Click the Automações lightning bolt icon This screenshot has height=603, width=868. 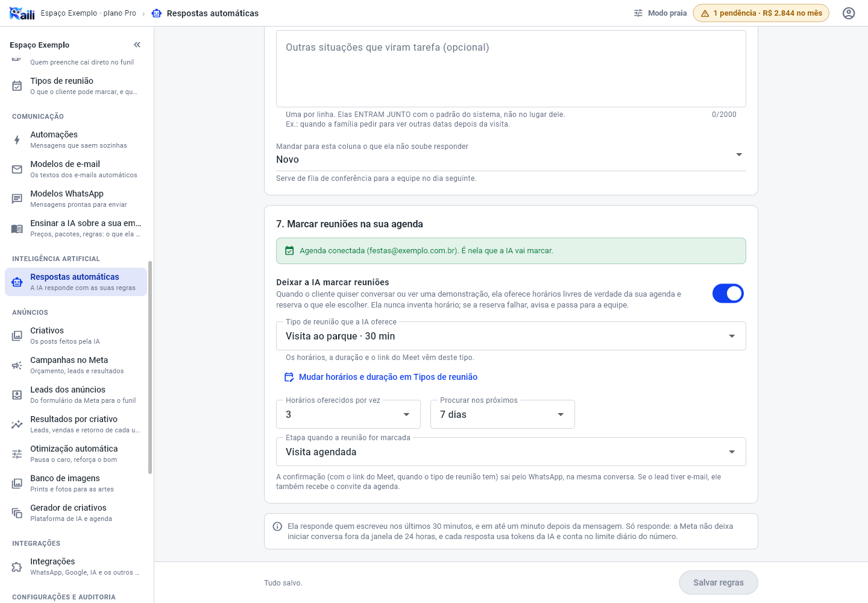click(x=17, y=140)
